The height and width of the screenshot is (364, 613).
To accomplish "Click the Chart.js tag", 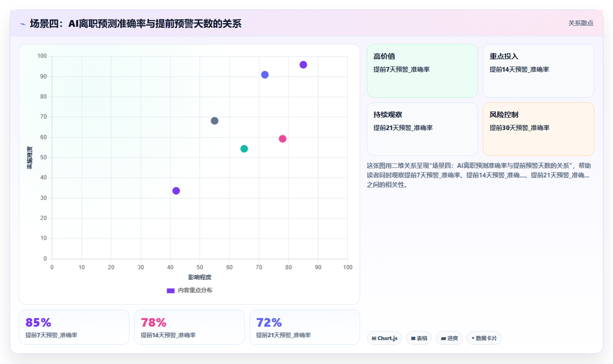I will coord(384,338).
